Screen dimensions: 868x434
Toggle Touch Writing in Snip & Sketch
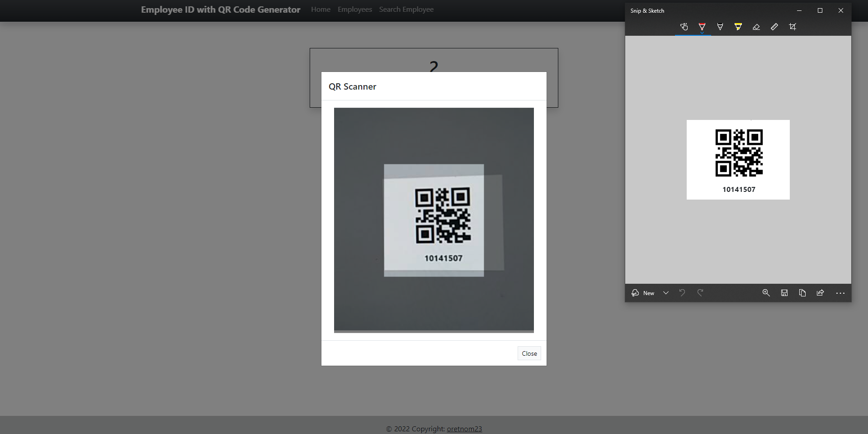684,27
